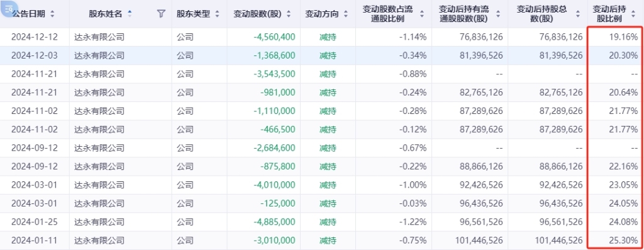Sort by 变动股数(股) column arrows
The width and height of the screenshot is (644, 250).
289,14
